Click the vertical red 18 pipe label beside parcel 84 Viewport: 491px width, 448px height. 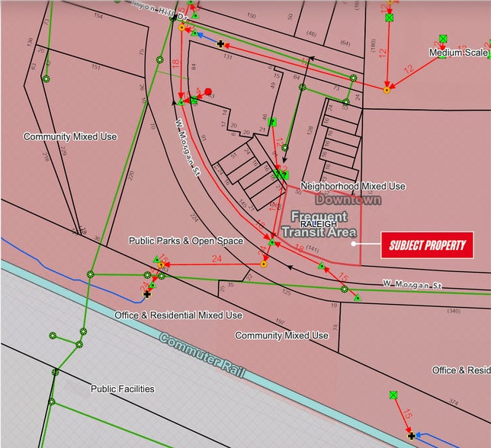pyautogui.click(x=176, y=63)
